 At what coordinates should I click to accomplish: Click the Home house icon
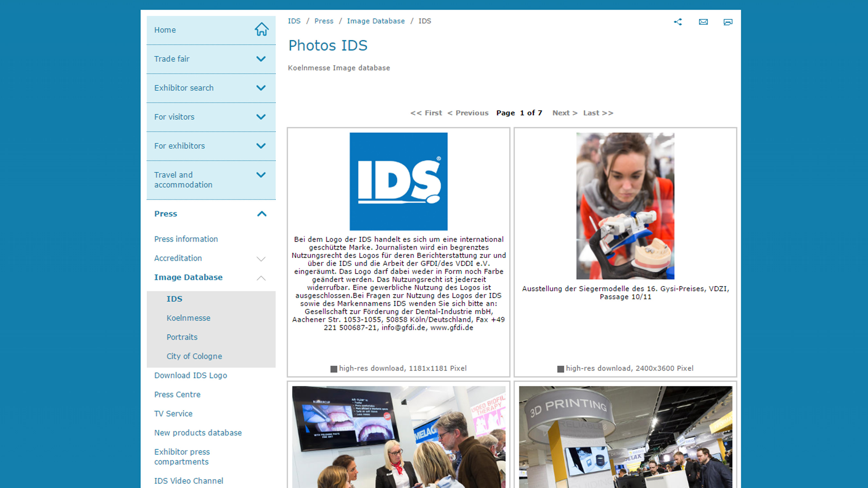point(261,29)
